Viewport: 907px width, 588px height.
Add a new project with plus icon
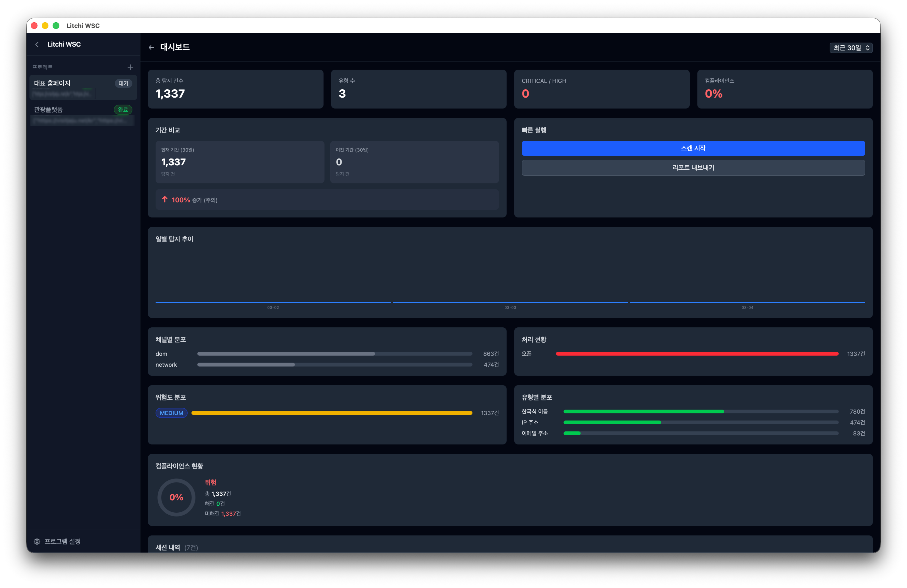(x=130, y=67)
